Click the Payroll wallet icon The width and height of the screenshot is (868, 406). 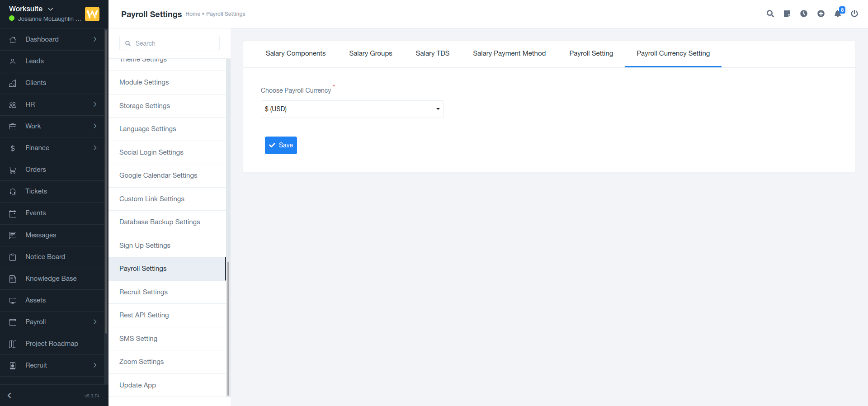[x=13, y=322]
